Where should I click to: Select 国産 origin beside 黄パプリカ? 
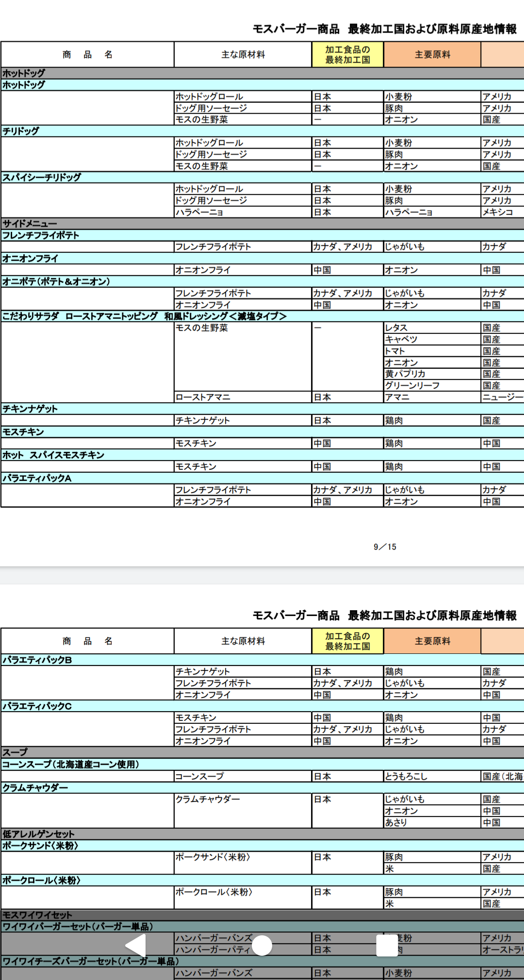[x=502, y=374]
